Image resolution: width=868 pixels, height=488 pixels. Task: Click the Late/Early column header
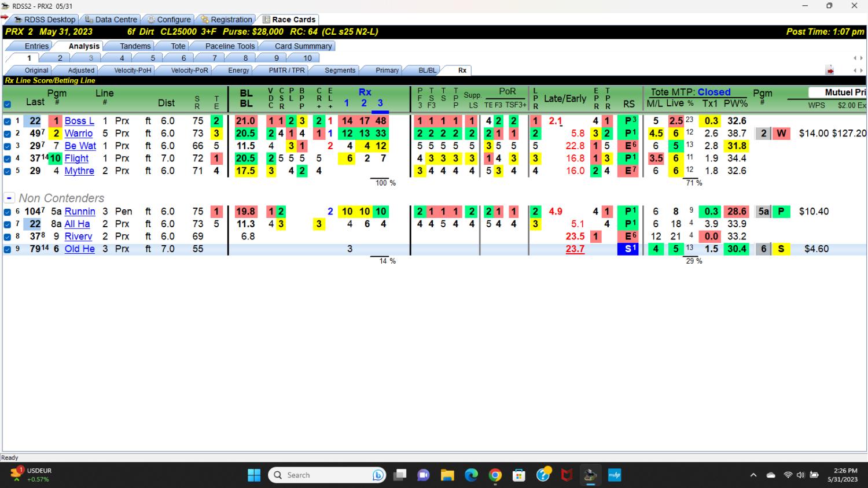[x=565, y=99]
